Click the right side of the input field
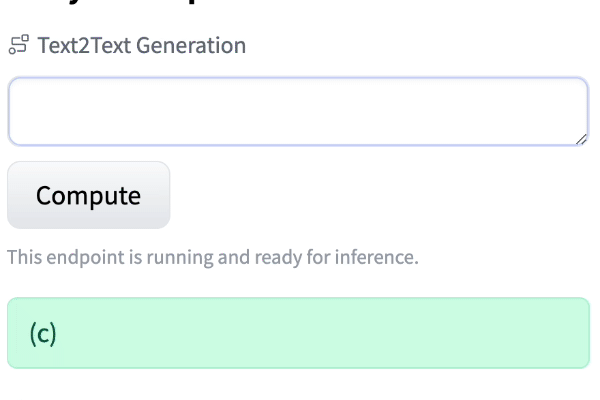 [x=540, y=112]
